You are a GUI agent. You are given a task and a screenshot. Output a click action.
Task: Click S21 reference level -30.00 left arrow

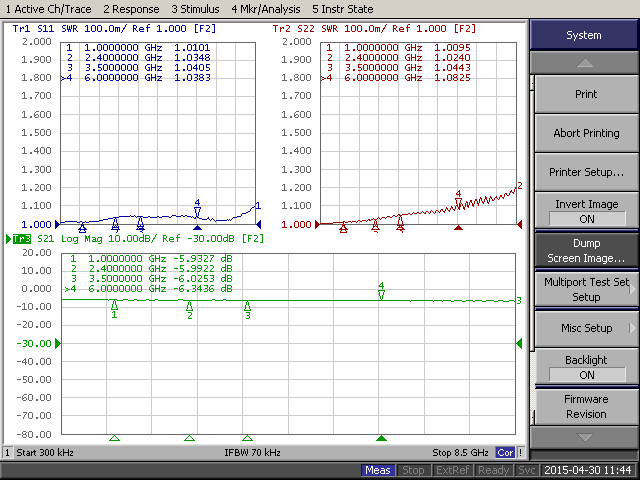58,344
